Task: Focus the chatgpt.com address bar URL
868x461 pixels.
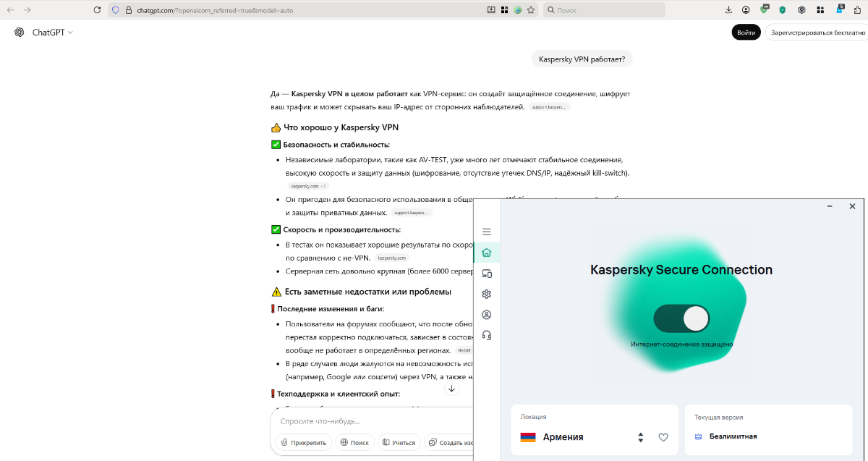Action: coord(215,11)
